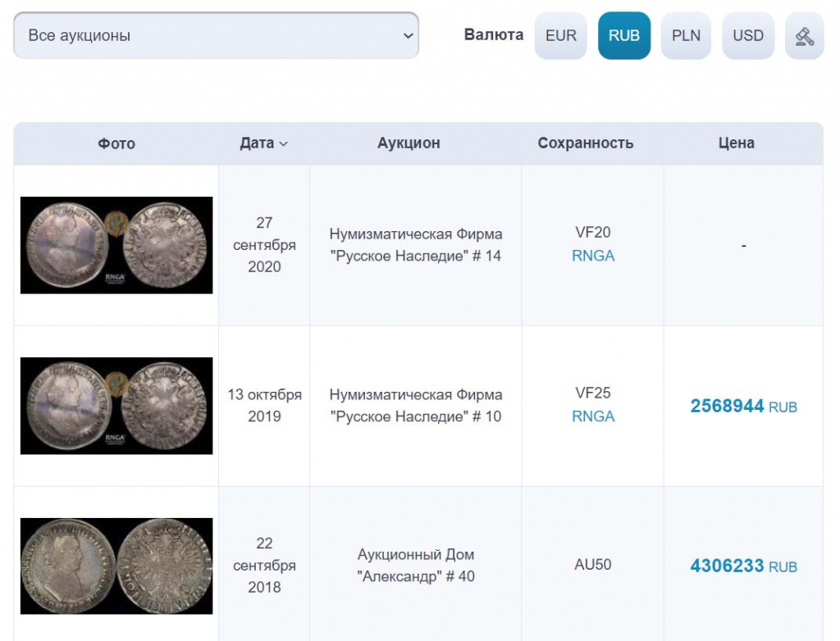This screenshot has height=641, width=840.
Task: Select Аукционный Дом 'Александр' # 40 entry
Action: [x=416, y=566]
